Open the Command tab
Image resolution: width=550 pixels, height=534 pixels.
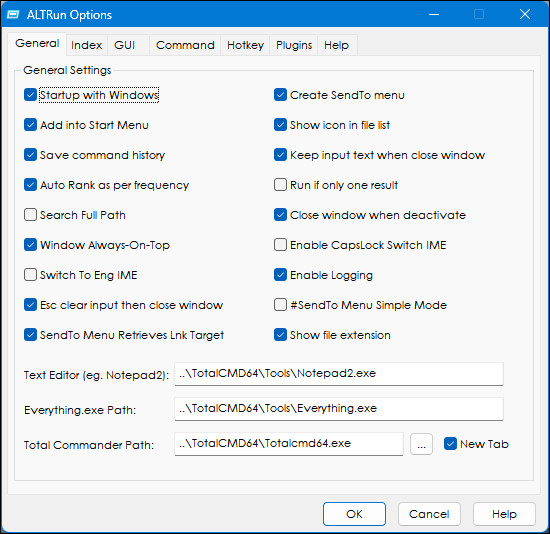[x=185, y=45]
